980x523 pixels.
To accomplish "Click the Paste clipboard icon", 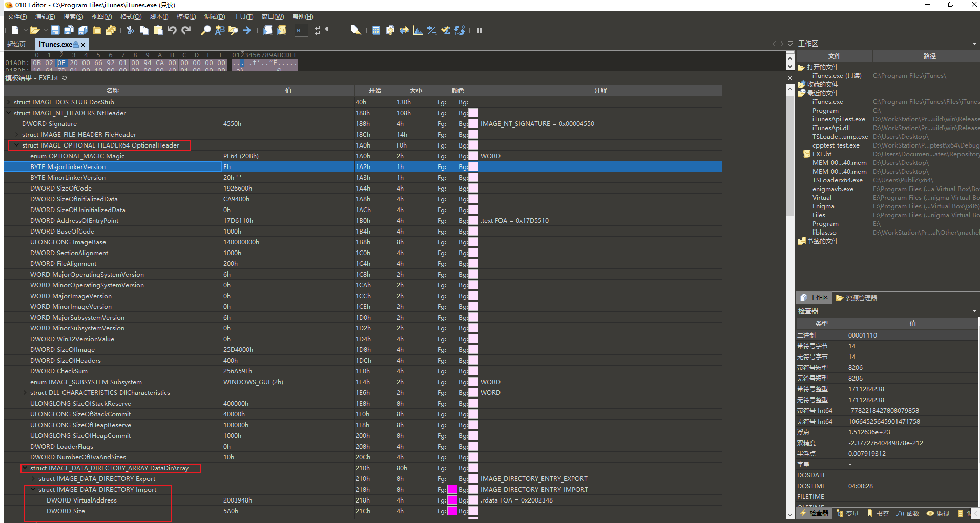I will tap(158, 30).
